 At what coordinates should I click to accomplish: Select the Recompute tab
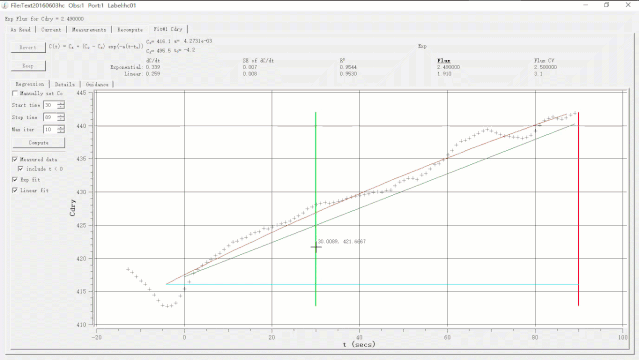[130, 30]
